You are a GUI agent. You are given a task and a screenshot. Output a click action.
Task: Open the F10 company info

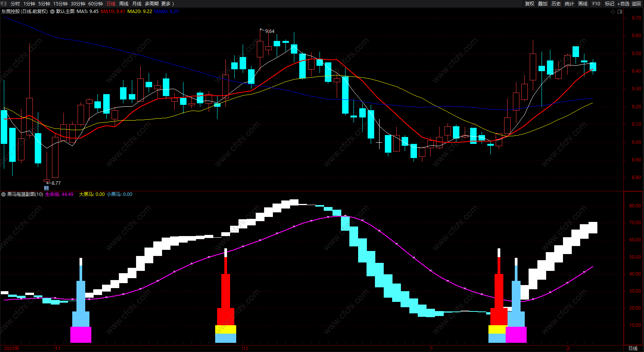coord(596,3)
